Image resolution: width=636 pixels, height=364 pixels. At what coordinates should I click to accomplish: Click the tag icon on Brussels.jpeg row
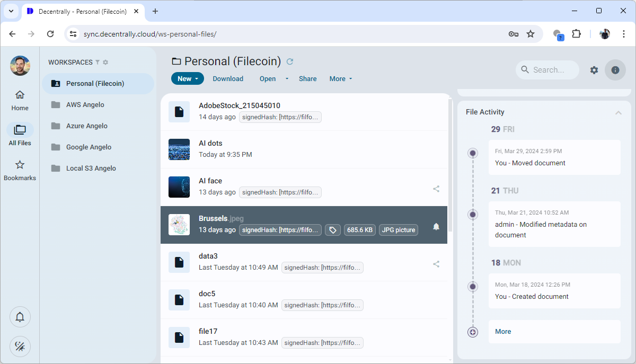coord(333,230)
